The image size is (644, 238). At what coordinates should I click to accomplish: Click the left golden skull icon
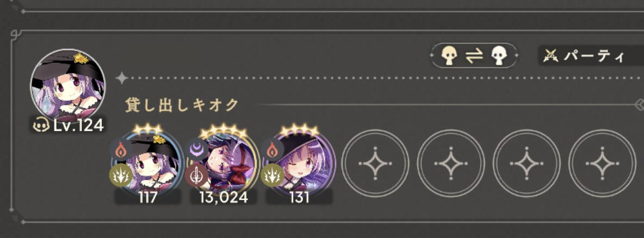coord(449,55)
